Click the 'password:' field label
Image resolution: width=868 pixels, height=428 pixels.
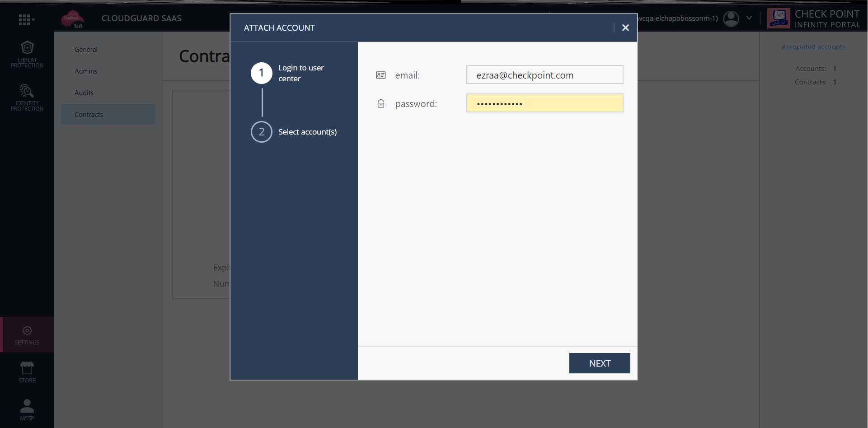tap(416, 104)
